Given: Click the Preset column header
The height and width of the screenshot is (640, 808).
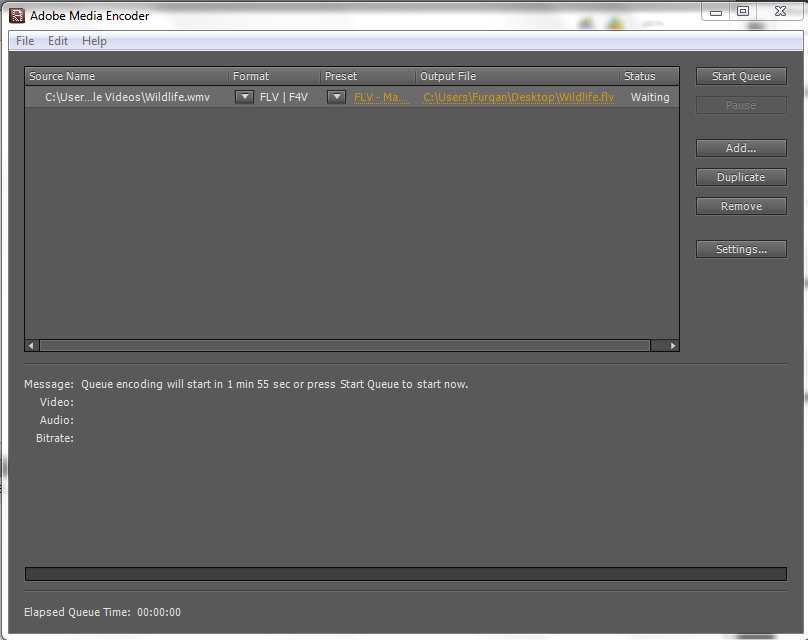Looking at the screenshot, I should (x=368, y=76).
